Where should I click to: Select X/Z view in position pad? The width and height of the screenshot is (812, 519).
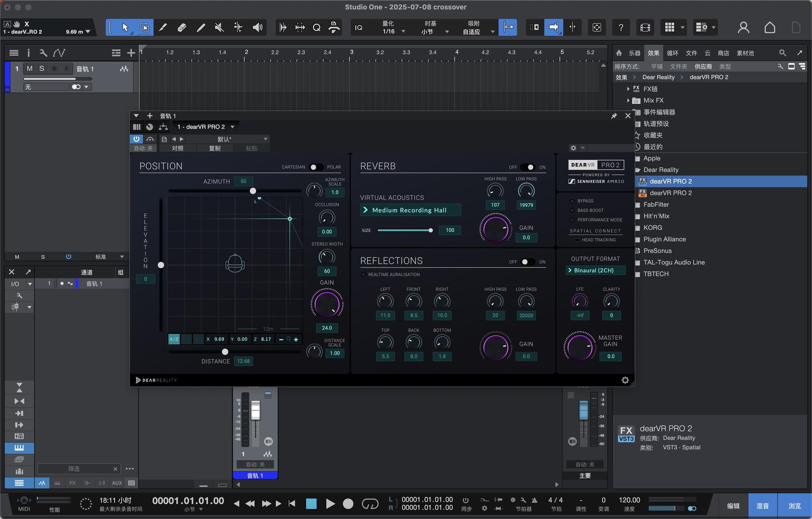pos(174,339)
